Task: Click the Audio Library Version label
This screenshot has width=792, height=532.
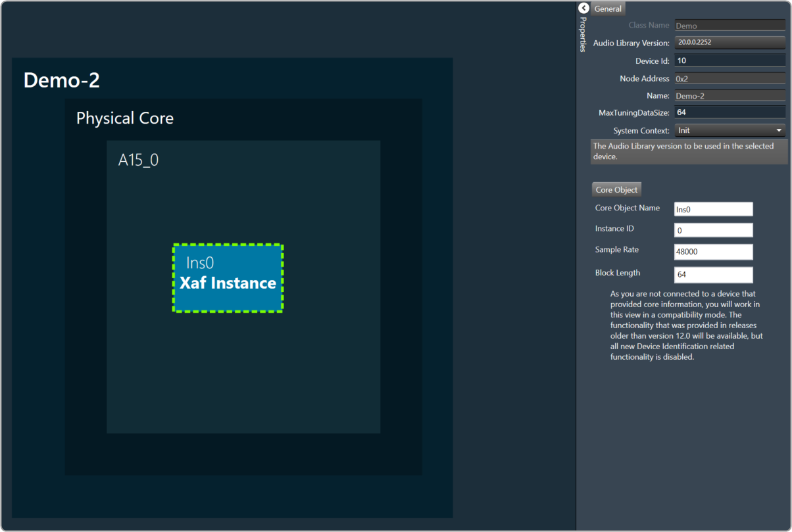Action: point(631,43)
